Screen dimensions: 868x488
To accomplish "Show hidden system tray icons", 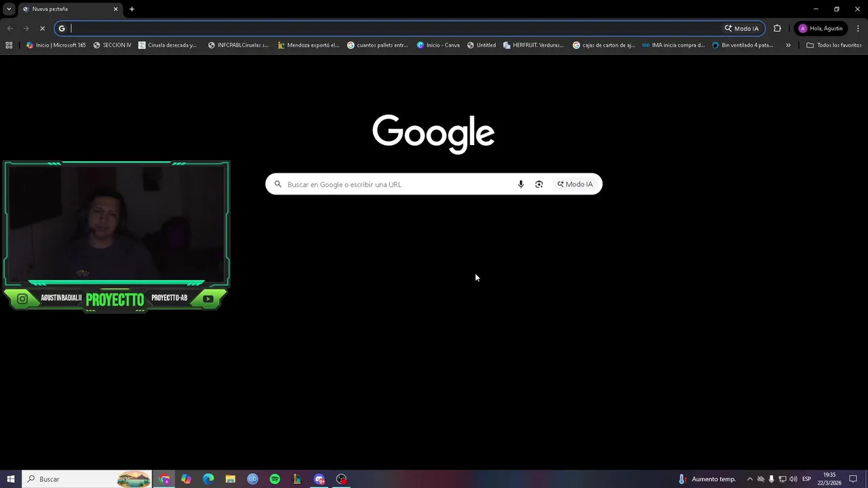I will pos(749,479).
